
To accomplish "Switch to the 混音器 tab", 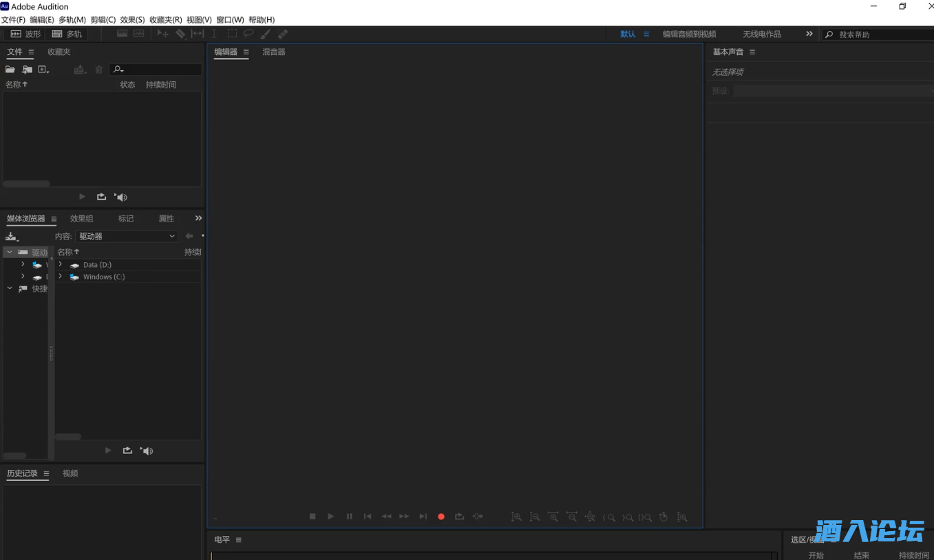I will 273,52.
